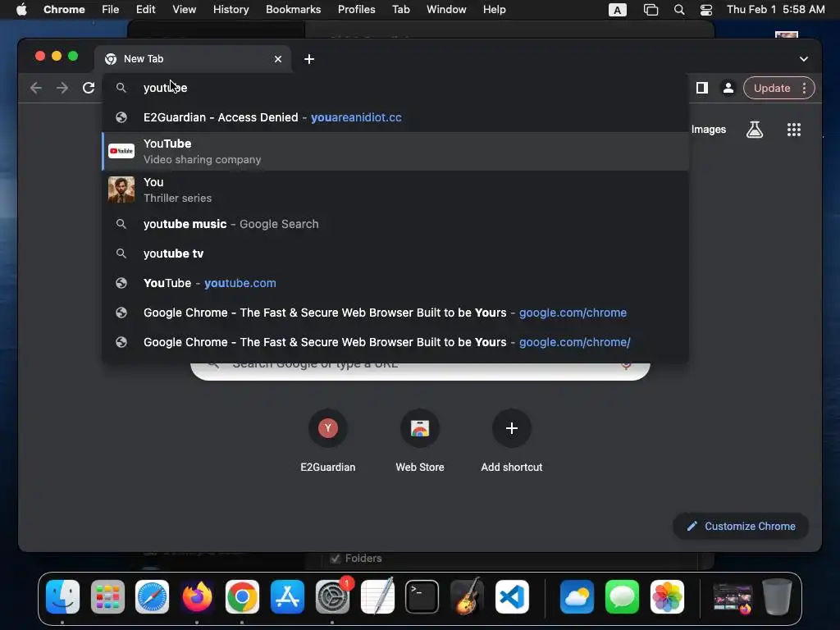Image resolution: width=840 pixels, height=630 pixels.
Task: Close the New Tab tab
Action: 278,59
